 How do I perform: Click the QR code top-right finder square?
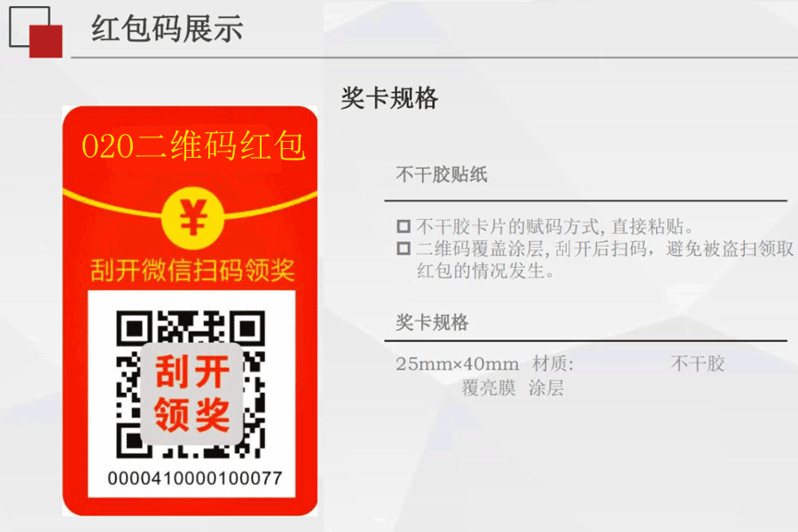tap(248, 328)
